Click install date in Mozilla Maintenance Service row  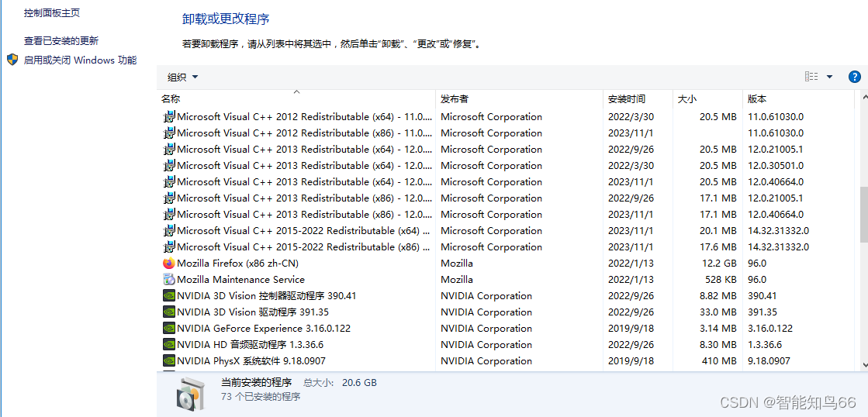coord(631,280)
